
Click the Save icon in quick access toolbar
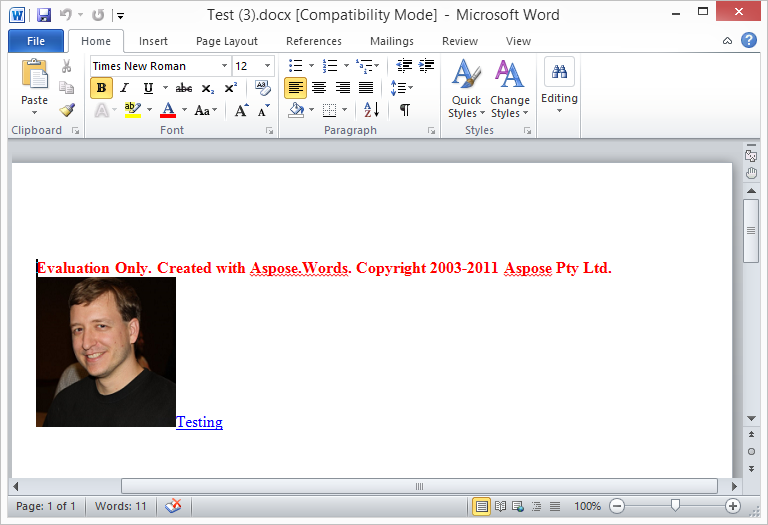pyautogui.click(x=43, y=15)
